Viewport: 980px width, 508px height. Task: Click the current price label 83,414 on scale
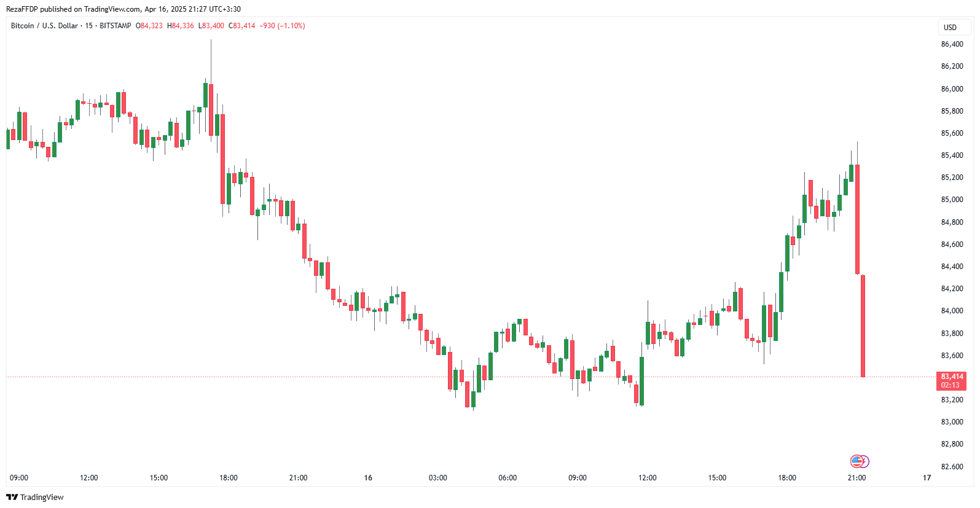click(x=952, y=377)
